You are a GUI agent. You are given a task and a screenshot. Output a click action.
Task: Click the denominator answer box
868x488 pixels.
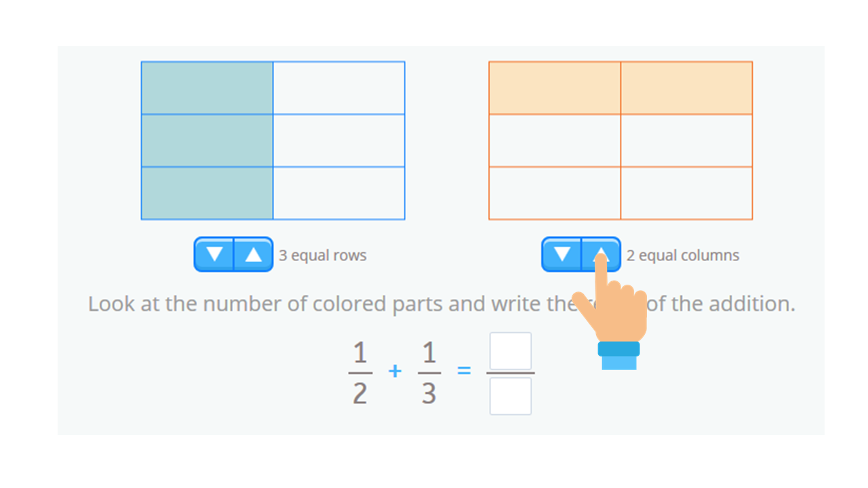[x=510, y=396]
